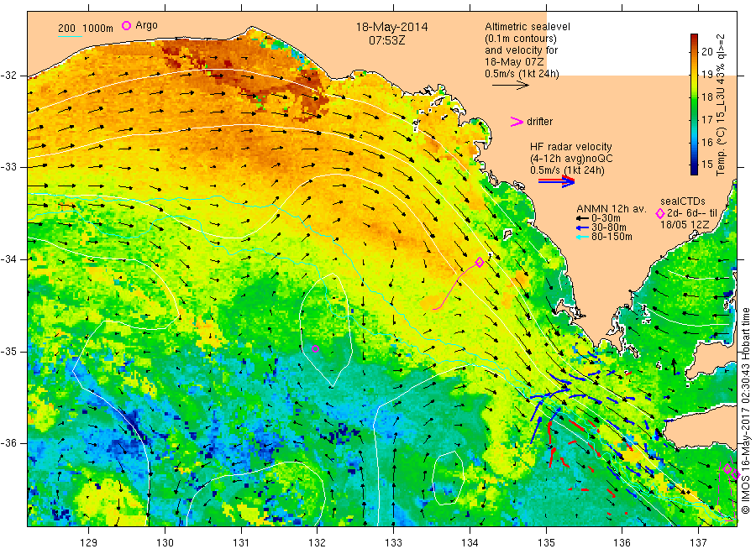Screen dimensions: 756x554
Task: Click the longitude axis label 129
Action: pos(89,543)
